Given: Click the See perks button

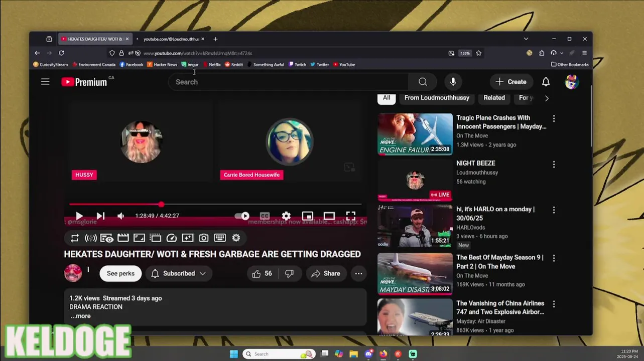Looking at the screenshot, I should [120, 273].
